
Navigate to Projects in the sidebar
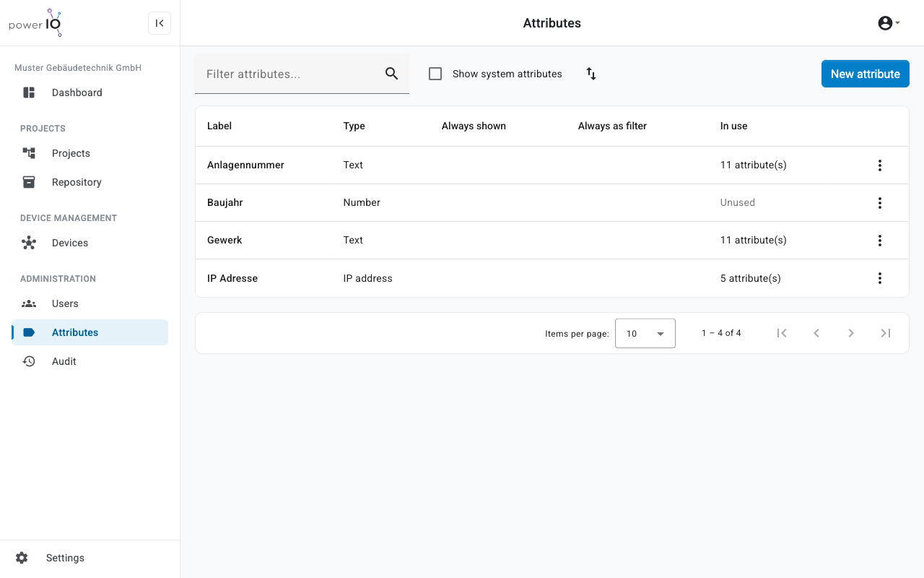tap(90, 153)
